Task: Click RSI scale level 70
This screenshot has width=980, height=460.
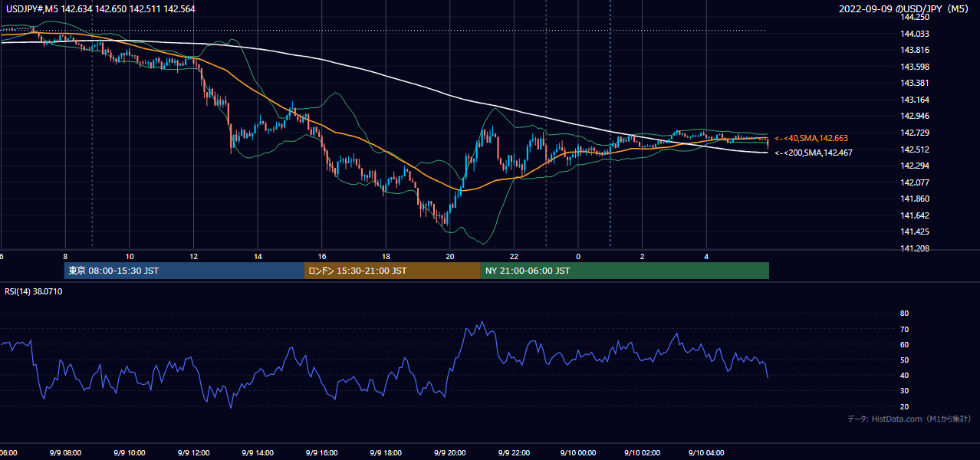Action: [904, 329]
